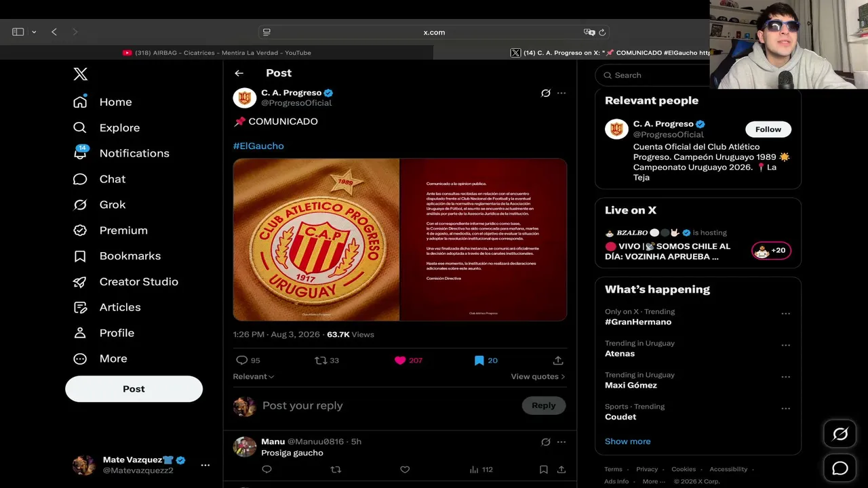This screenshot has width=868, height=488.
Task: Unlike the post with 207 likes
Action: pyautogui.click(x=408, y=361)
